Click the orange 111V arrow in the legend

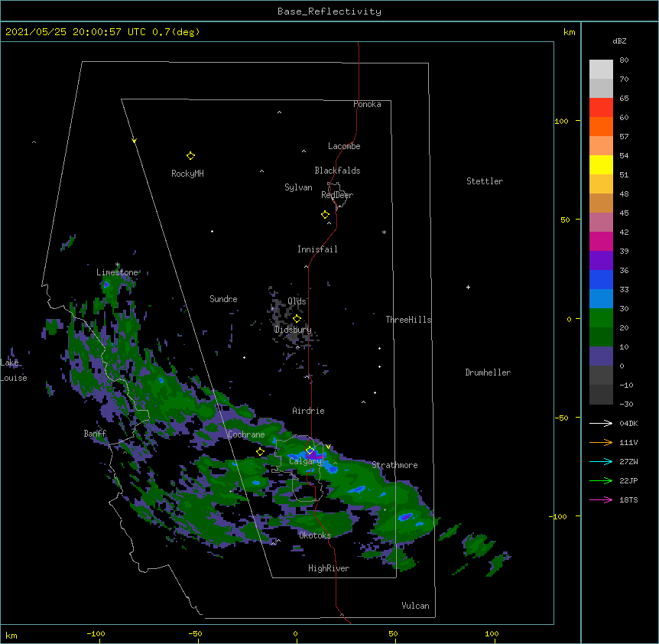(601, 442)
